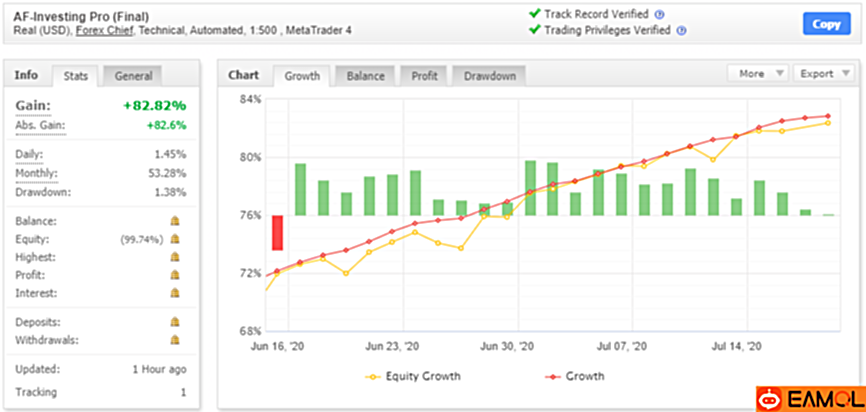Open the Export dropdown menu
This screenshot has height=412, width=866.
[x=822, y=74]
